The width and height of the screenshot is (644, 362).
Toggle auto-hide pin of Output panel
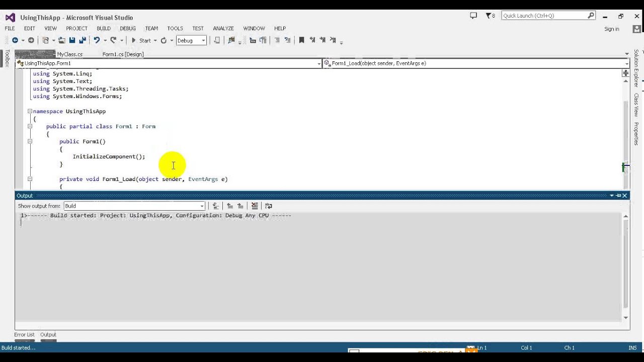(618, 196)
